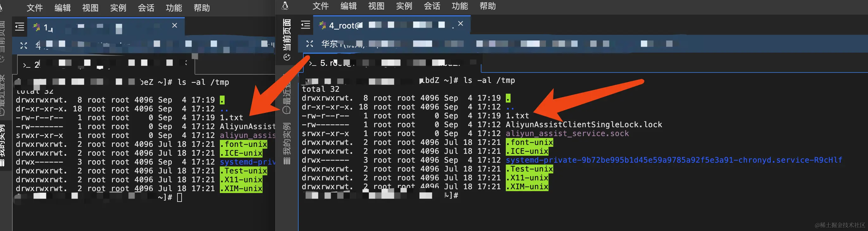Close the 4_root@ tab
The width and height of the screenshot is (868, 231).
[461, 23]
